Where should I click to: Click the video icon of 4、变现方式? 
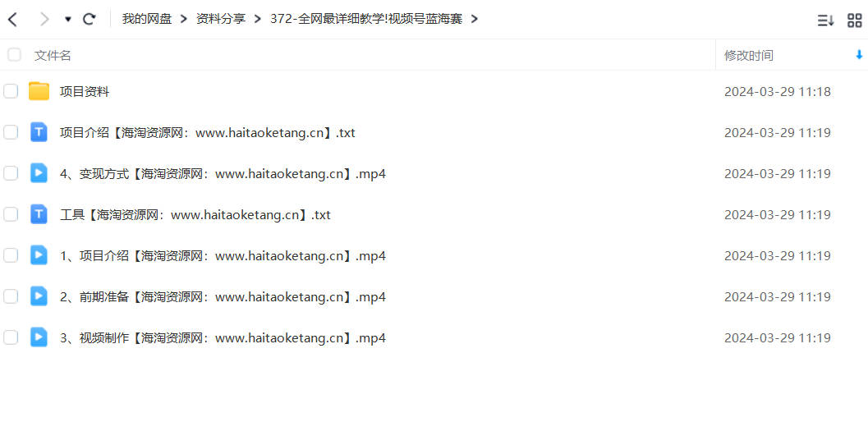pyautogui.click(x=39, y=173)
